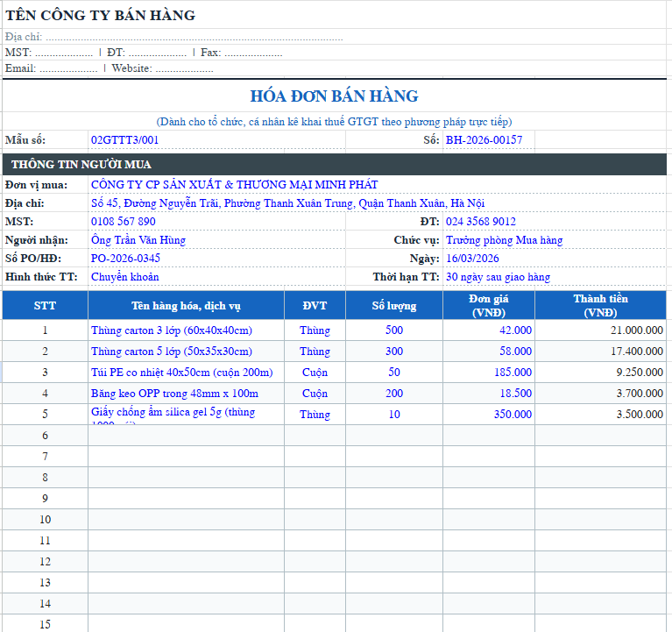Viewport: 672px width, 632px height.
Task: Select quantity 300 for carton 5 lớp
Action: pos(393,352)
